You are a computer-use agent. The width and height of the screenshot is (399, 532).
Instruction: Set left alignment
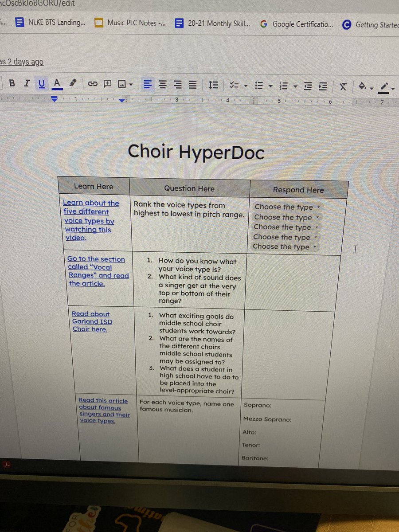[x=147, y=84]
